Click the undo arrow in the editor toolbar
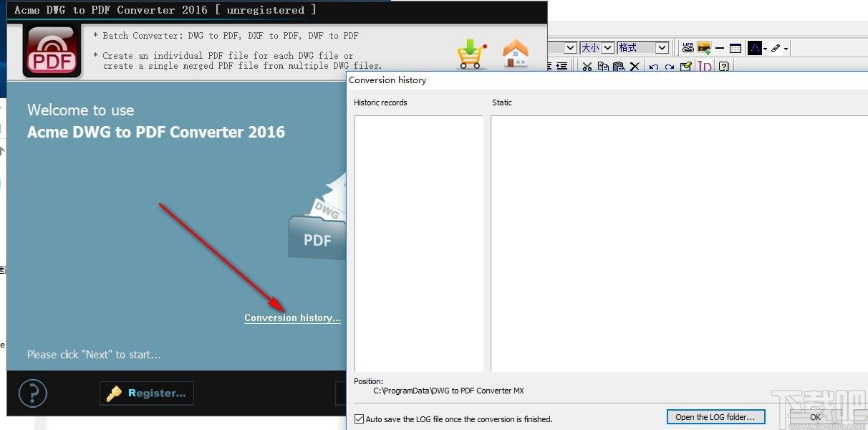Viewport: 868px width, 430px height. click(653, 67)
